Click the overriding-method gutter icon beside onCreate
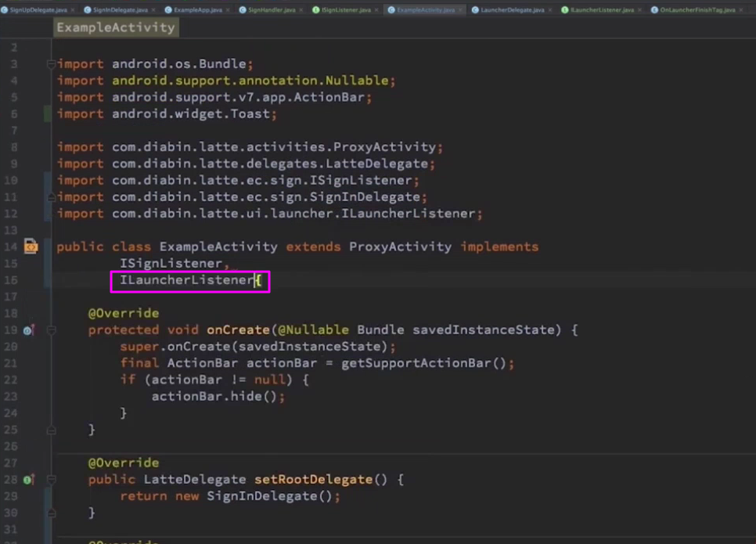 pos(29,330)
